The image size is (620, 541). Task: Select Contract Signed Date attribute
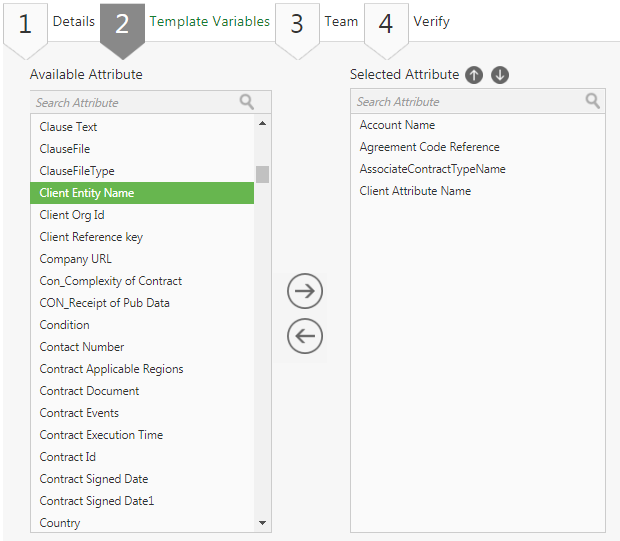(x=94, y=479)
